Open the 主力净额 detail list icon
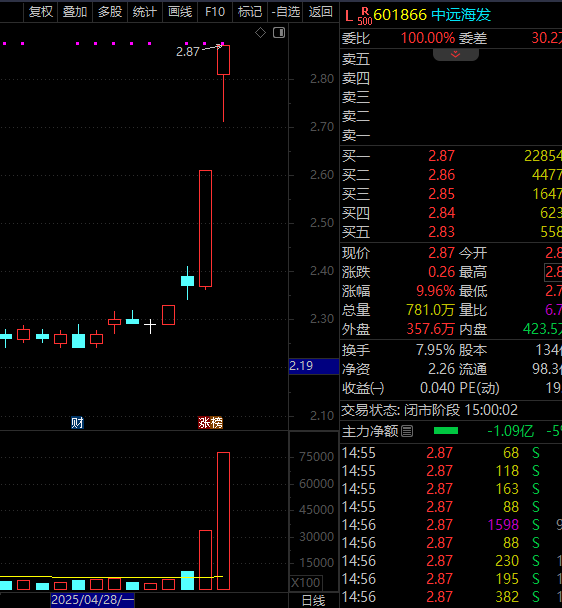The height and width of the screenshot is (608, 562). pos(407,431)
